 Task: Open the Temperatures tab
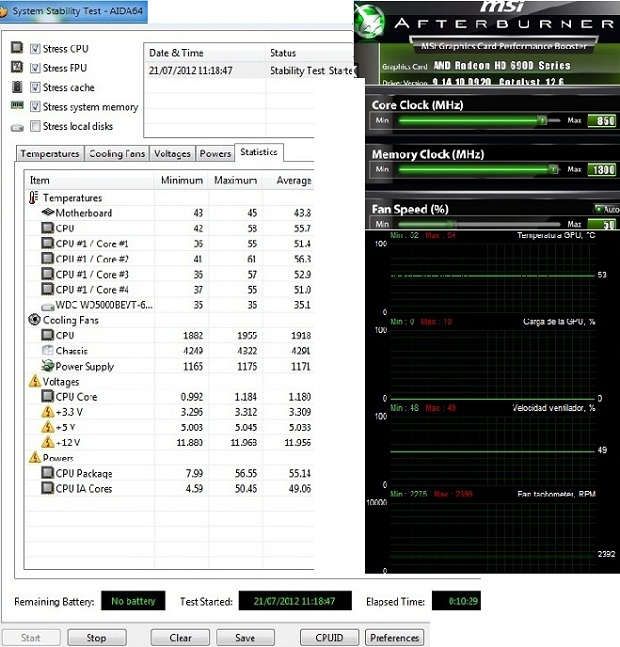(x=50, y=153)
